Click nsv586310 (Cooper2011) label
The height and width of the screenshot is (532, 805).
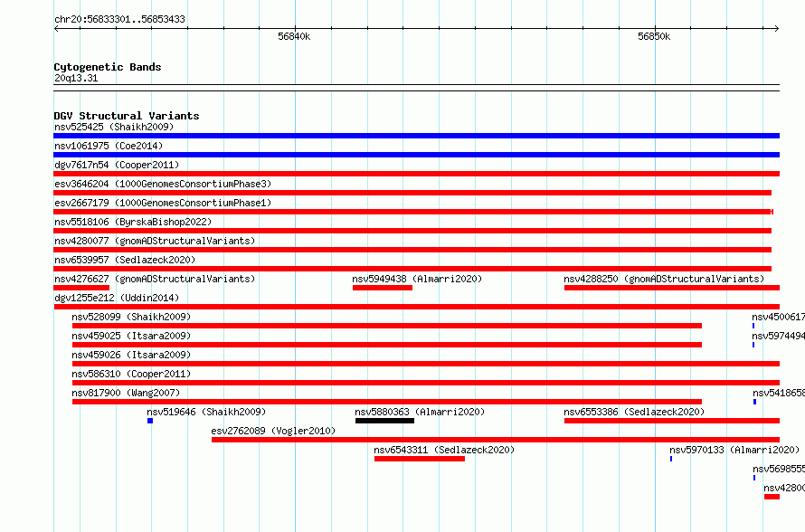pyautogui.click(x=131, y=374)
